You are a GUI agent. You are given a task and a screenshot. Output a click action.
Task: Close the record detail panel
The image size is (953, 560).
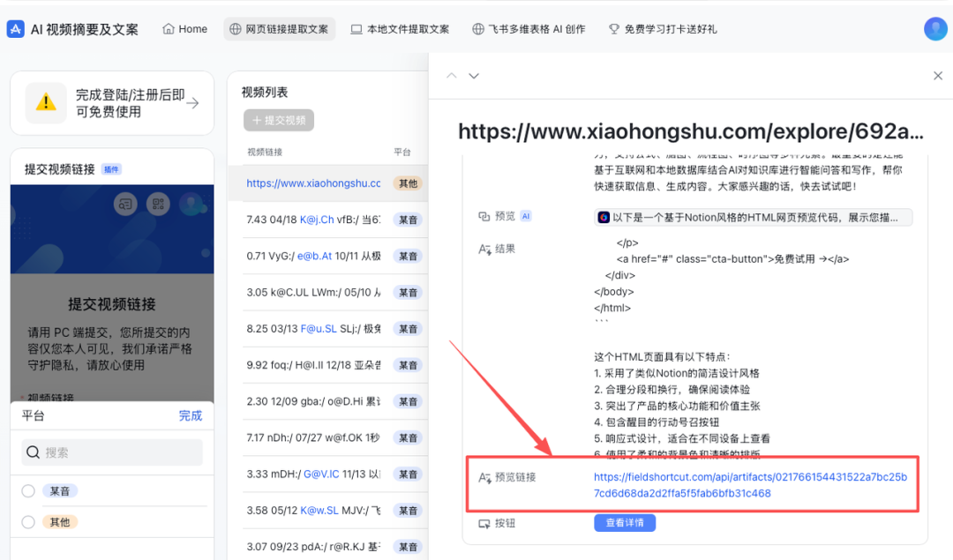tap(938, 76)
